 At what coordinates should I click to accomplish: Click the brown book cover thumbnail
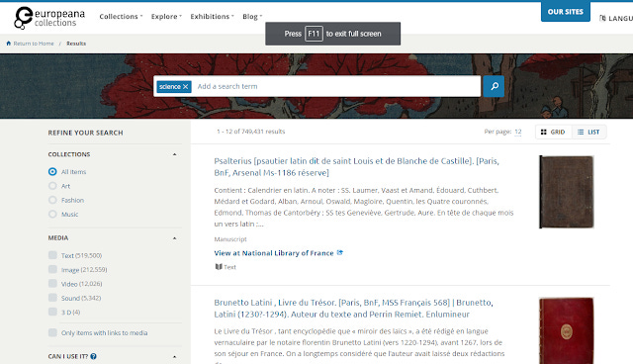[x=567, y=192]
